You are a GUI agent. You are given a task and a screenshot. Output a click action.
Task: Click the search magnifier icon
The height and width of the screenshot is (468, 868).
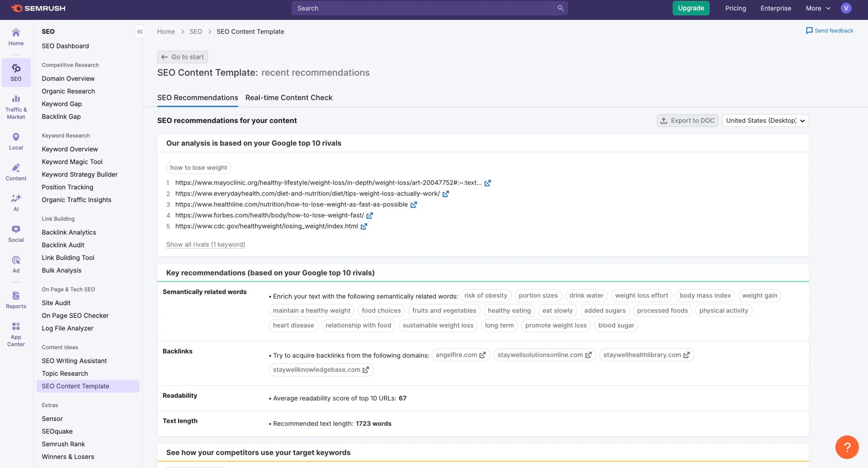point(560,8)
